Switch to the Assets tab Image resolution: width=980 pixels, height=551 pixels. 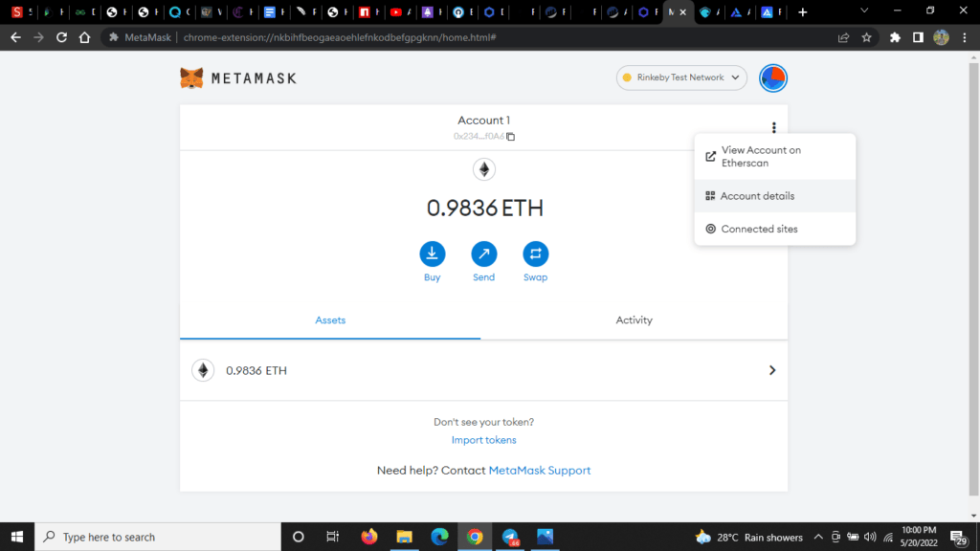pos(330,320)
